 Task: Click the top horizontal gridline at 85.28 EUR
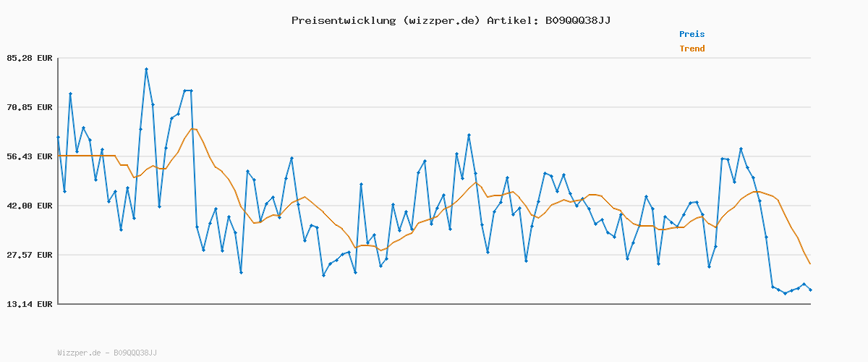434,58
